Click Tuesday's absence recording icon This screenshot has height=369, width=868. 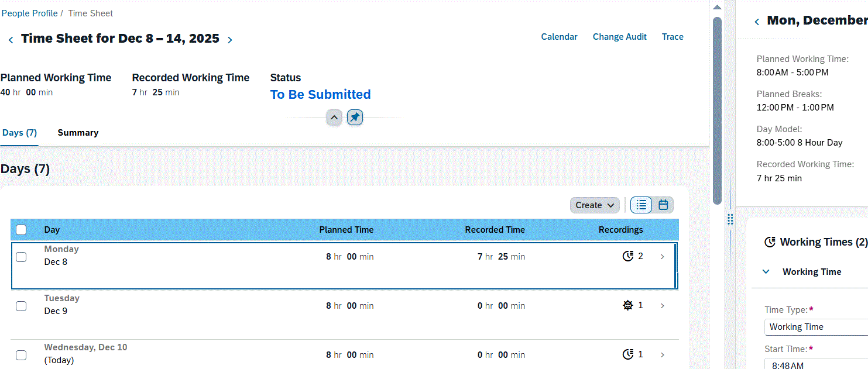pyautogui.click(x=628, y=305)
